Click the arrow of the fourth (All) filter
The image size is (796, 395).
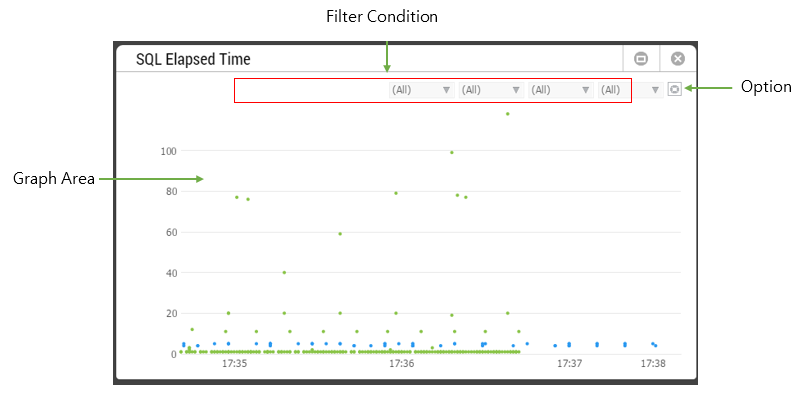pos(655,90)
